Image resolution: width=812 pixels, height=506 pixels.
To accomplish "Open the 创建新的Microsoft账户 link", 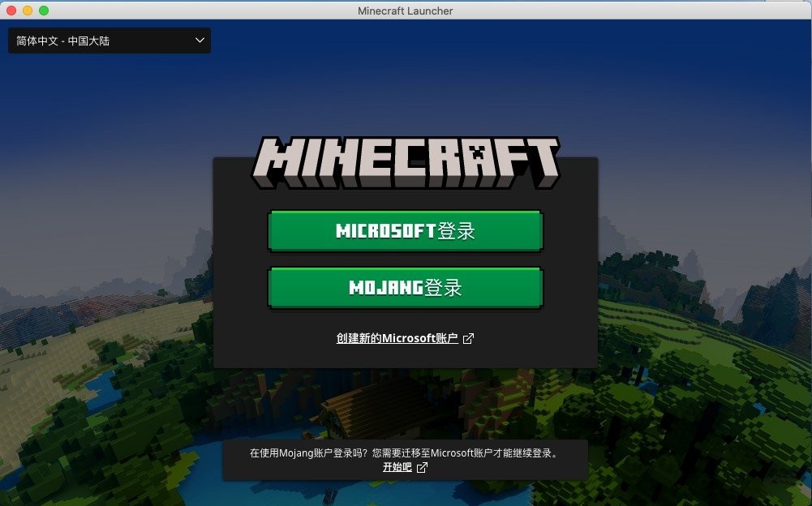I will click(x=397, y=338).
